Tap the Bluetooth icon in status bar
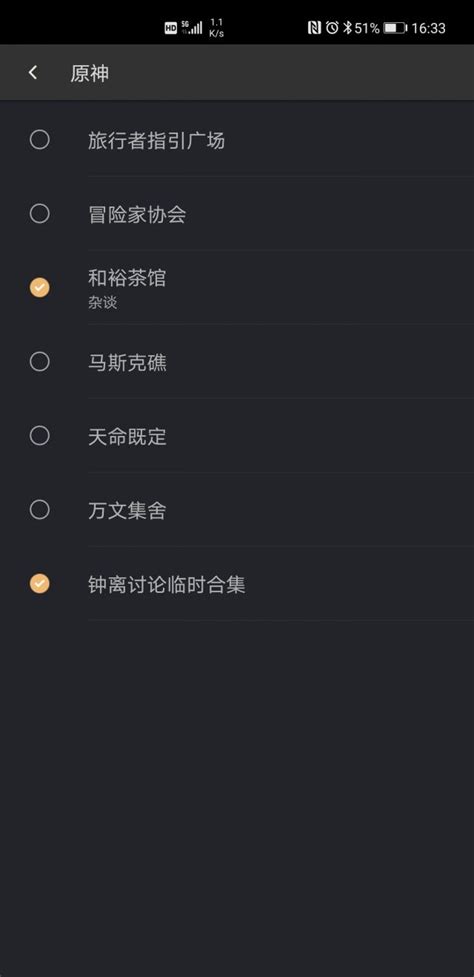Image resolution: width=474 pixels, height=977 pixels. pos(348,27)
